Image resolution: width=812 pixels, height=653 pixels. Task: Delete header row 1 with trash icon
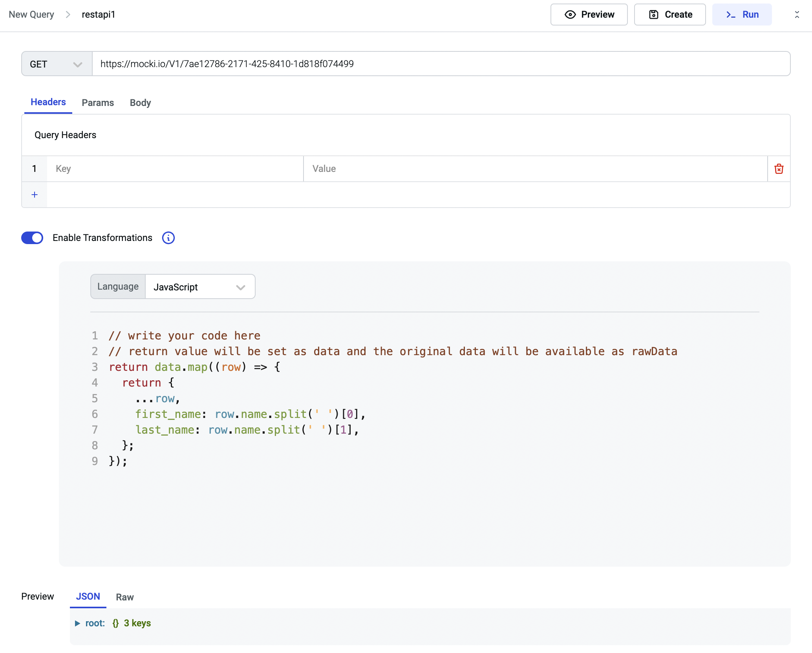coord(779,169)
